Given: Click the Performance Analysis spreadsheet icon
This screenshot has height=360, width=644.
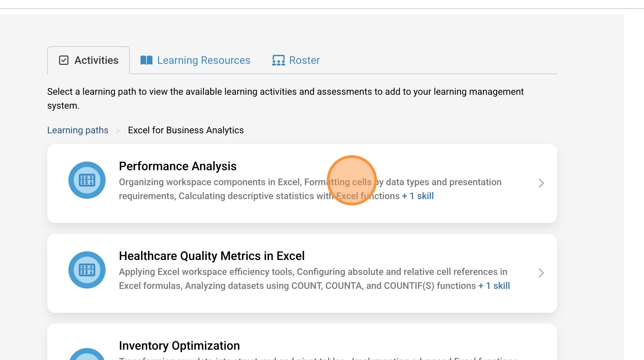Looking at the screenshot, I should (x=87, y=180).
